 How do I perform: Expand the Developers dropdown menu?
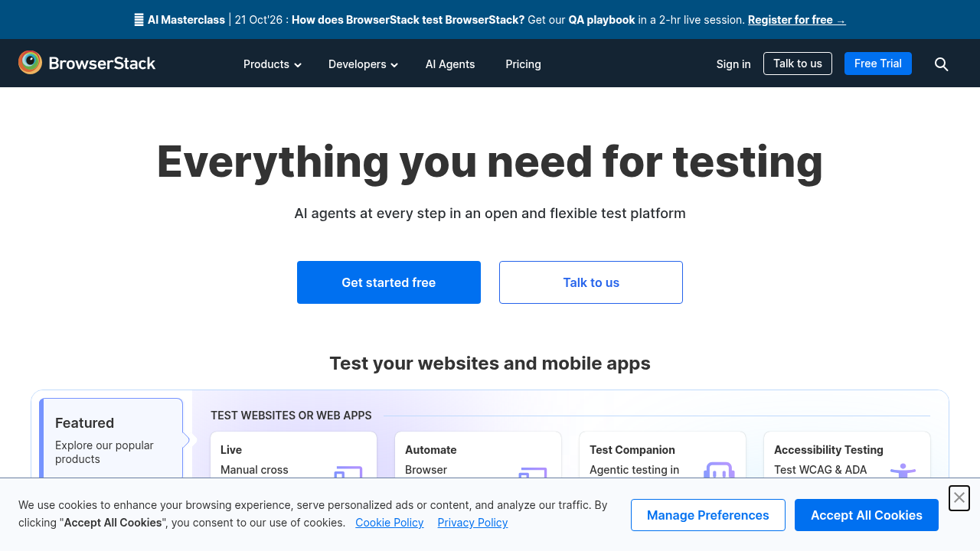tap(363, 64)
